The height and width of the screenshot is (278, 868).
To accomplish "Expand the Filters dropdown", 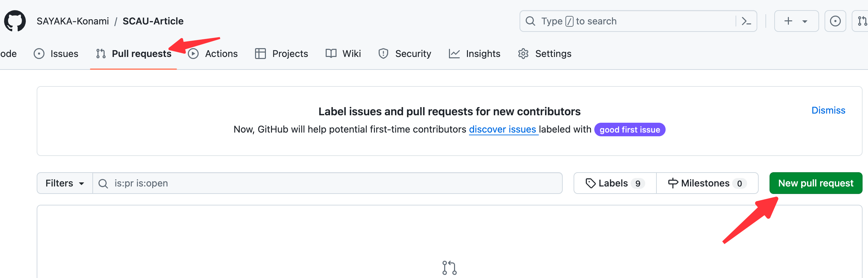I will point(65,183).
